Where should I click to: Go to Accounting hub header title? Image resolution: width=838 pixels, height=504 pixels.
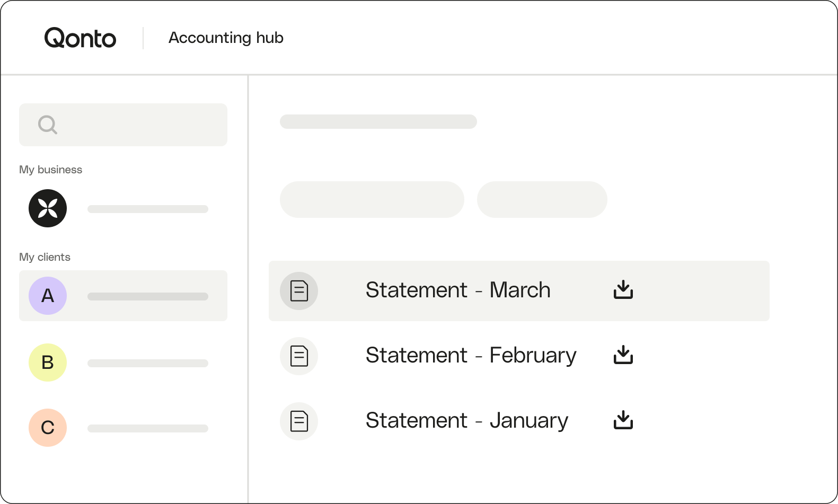click(x=226, y=38)
